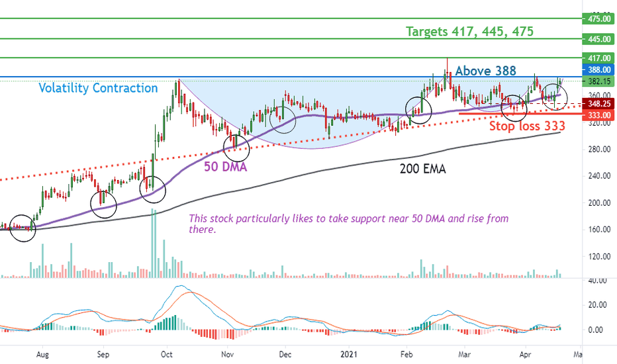Select the '200 EMA' label

coord(422,169)
